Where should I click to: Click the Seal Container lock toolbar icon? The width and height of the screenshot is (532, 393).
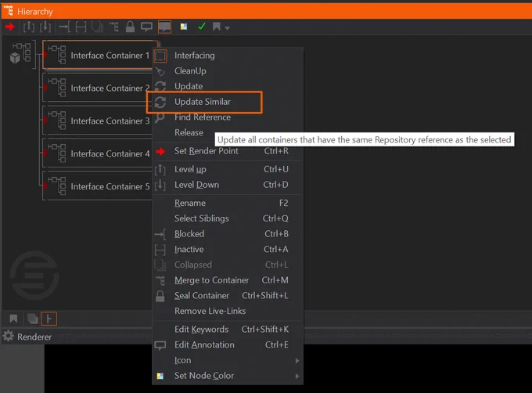(131, 27)
